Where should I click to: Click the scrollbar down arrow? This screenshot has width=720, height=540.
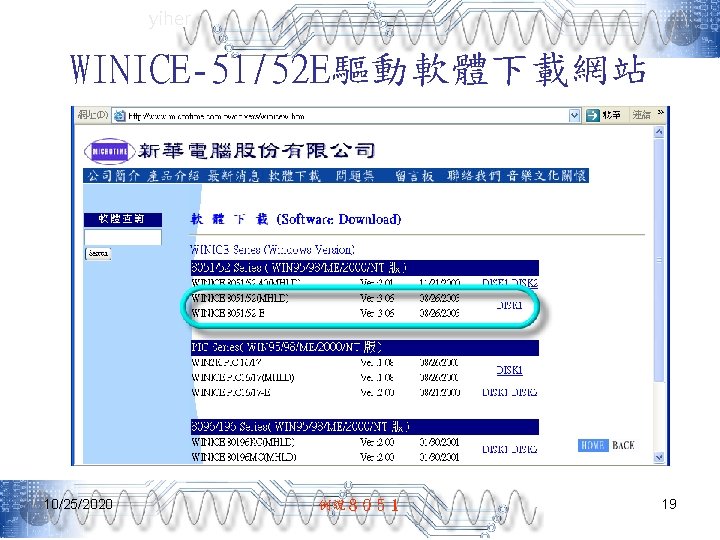tap(659, 457)
